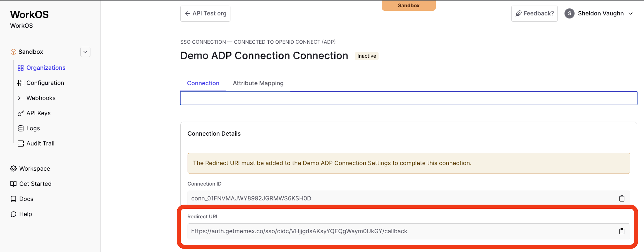
Task: Click the Organizations grid icon
Action: (20, 68)
